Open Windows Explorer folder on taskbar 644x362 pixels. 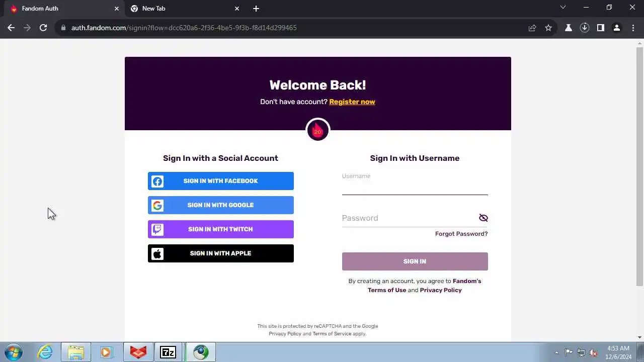76,352
